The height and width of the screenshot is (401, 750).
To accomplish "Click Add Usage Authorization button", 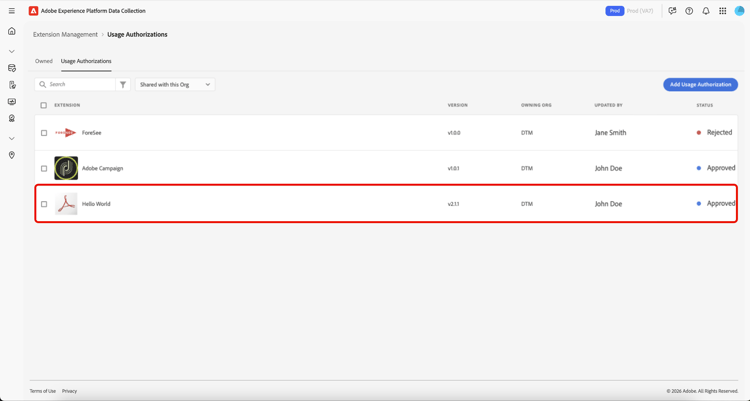I will point(700,84).
